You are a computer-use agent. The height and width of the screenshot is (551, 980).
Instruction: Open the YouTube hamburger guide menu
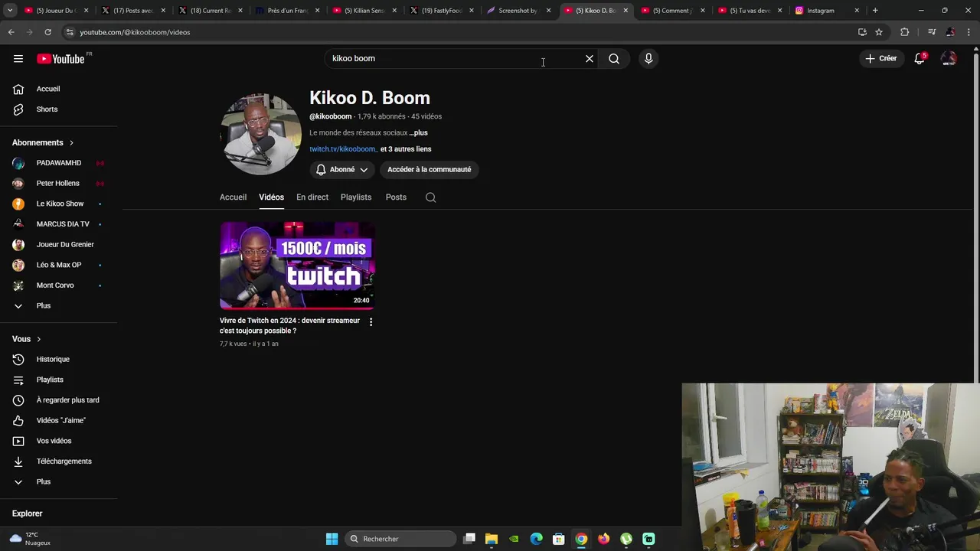(18, 59)
